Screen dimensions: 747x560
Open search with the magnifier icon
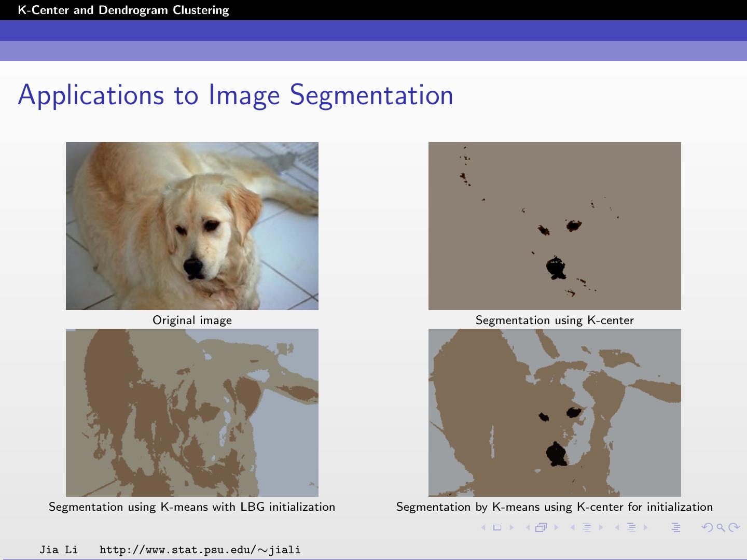tap(721, 527)
